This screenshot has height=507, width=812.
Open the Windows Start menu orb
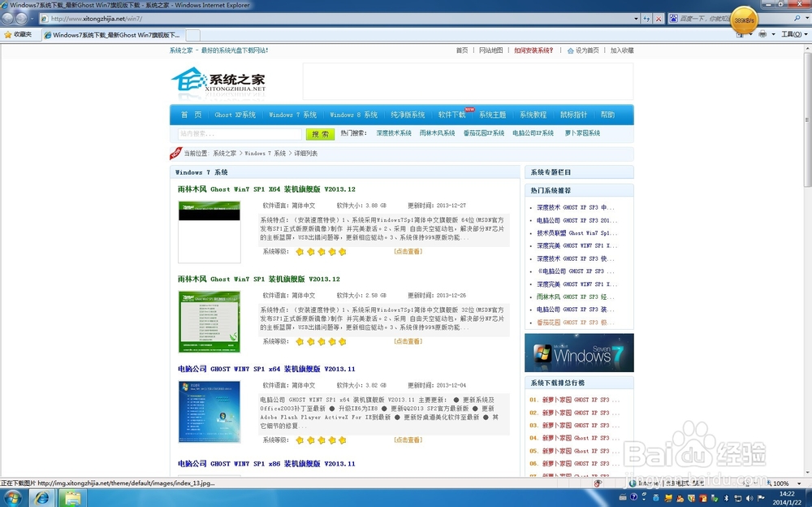pyautogui.click(x=12, y=498)
